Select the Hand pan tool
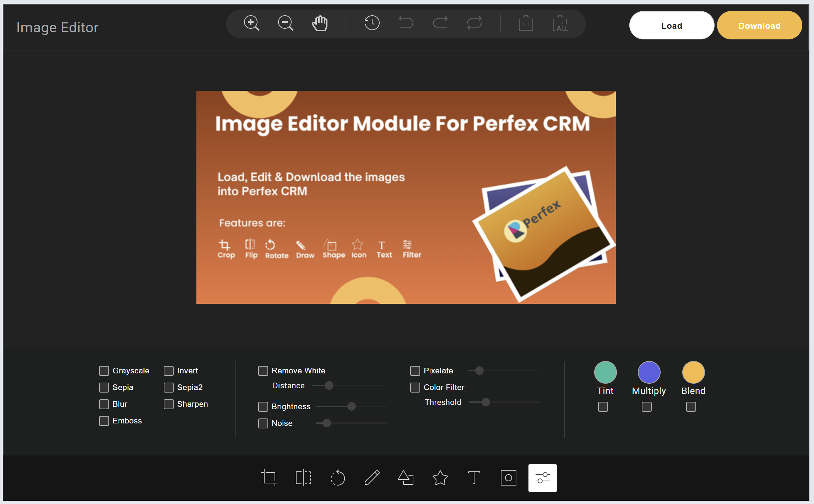 click(x=320, y=23)
